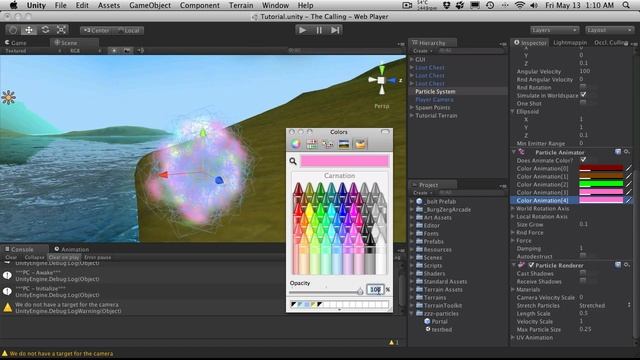Open the Terrain menu
This screenshot has height=360, width=640.
[x=241, y=5]
